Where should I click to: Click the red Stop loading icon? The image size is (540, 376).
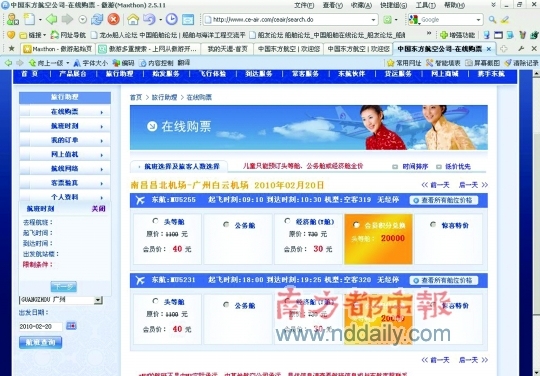113,19
